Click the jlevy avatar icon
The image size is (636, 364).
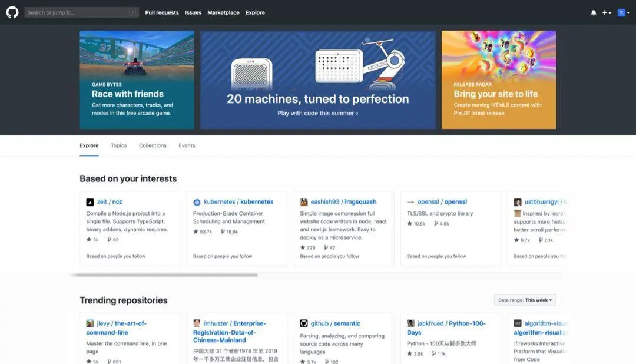(90, 323)
